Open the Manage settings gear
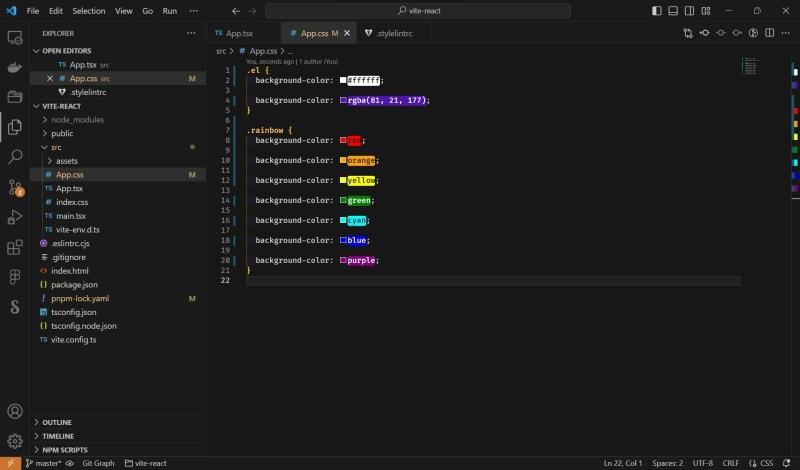The image size is (800, 470). pos(15,441)
